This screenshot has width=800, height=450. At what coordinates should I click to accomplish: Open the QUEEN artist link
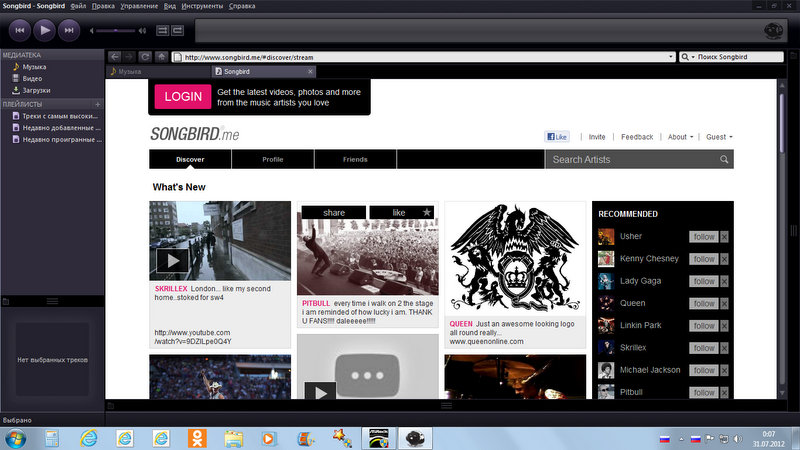(461, 324)
